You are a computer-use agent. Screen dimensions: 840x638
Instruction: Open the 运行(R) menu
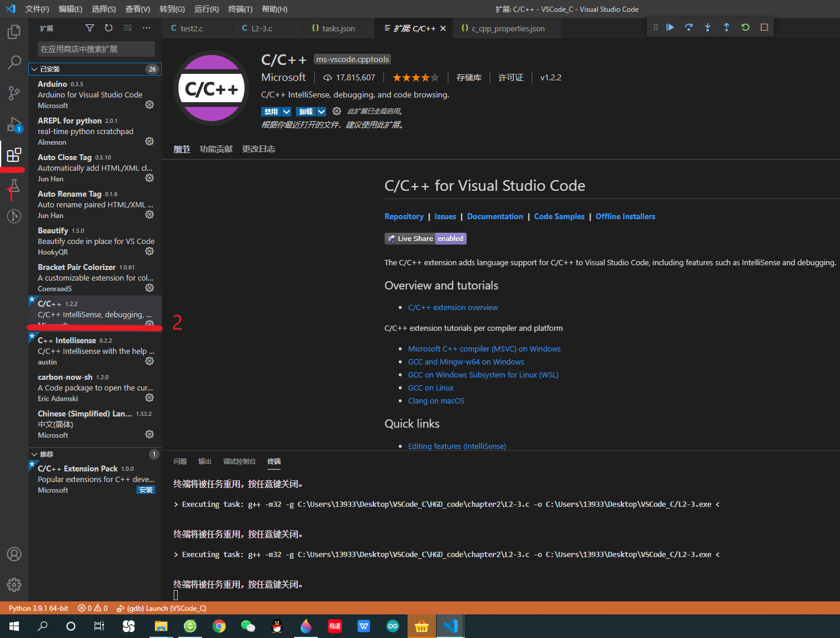206,9
